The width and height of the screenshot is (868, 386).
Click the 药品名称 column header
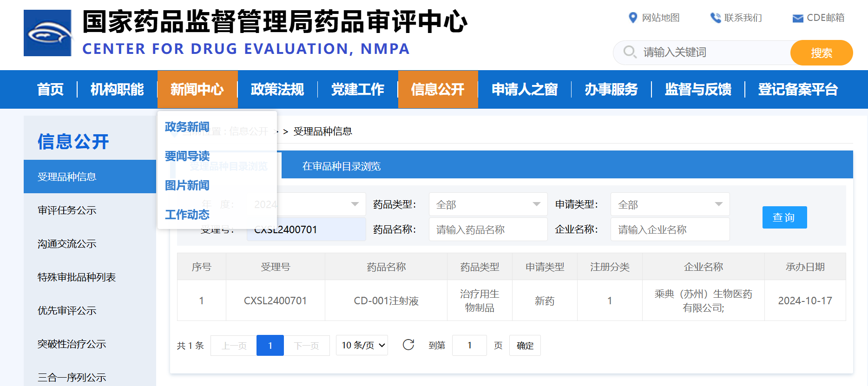coord(386,267)
